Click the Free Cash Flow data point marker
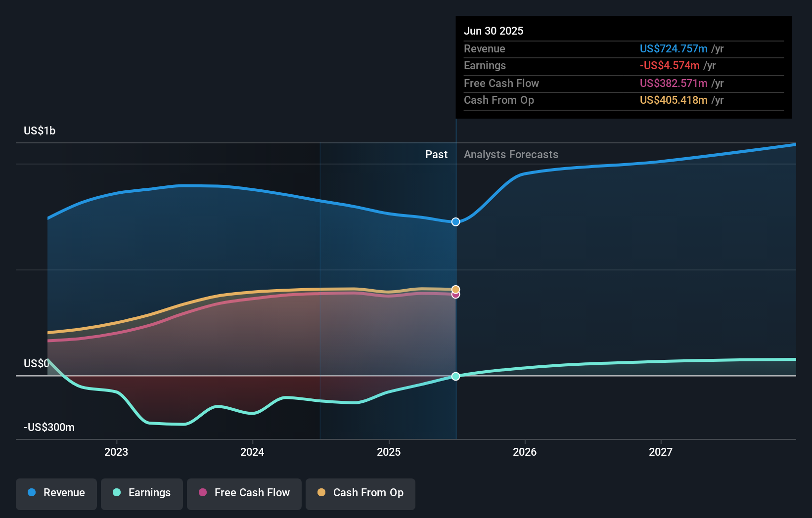This screenshot has height=518, width=812. [455, 295]
